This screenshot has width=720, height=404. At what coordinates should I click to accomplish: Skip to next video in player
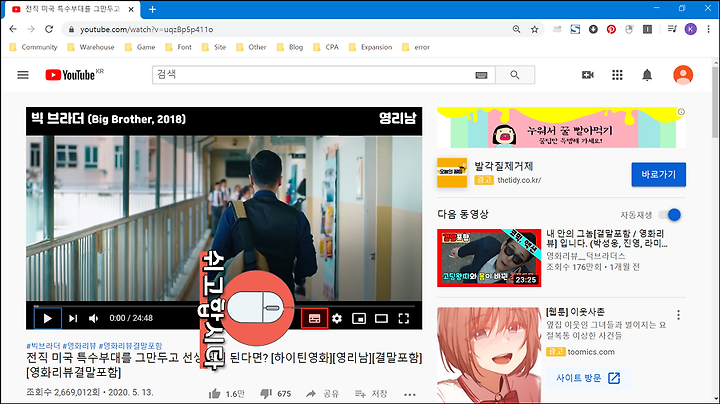pyautogui.click(x=73, y=318)
